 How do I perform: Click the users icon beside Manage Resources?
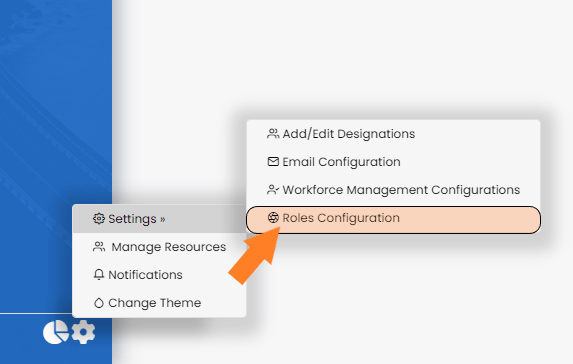(99, 247)
